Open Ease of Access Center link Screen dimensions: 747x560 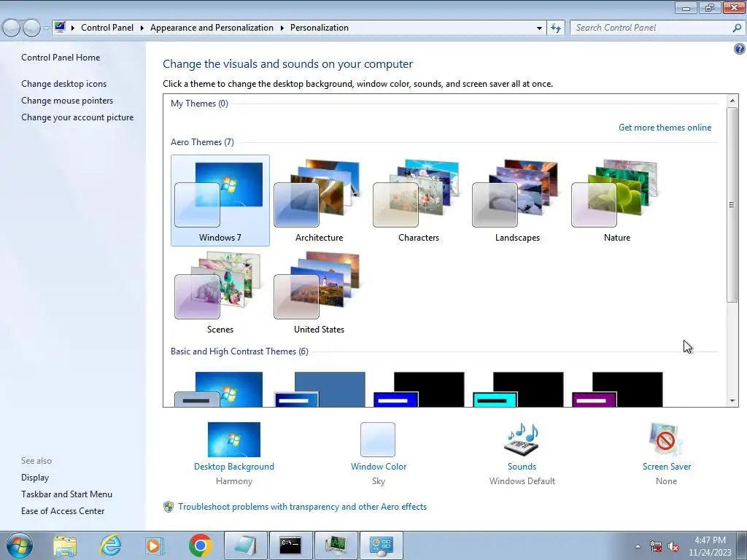63,511
